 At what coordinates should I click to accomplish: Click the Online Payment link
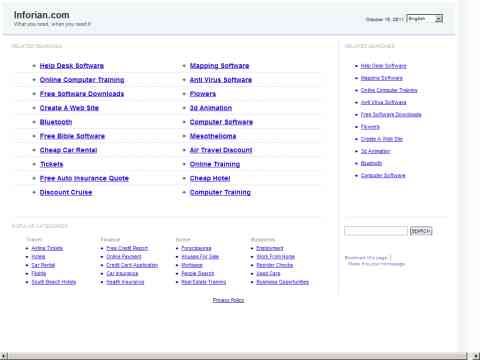click(124, 256)
